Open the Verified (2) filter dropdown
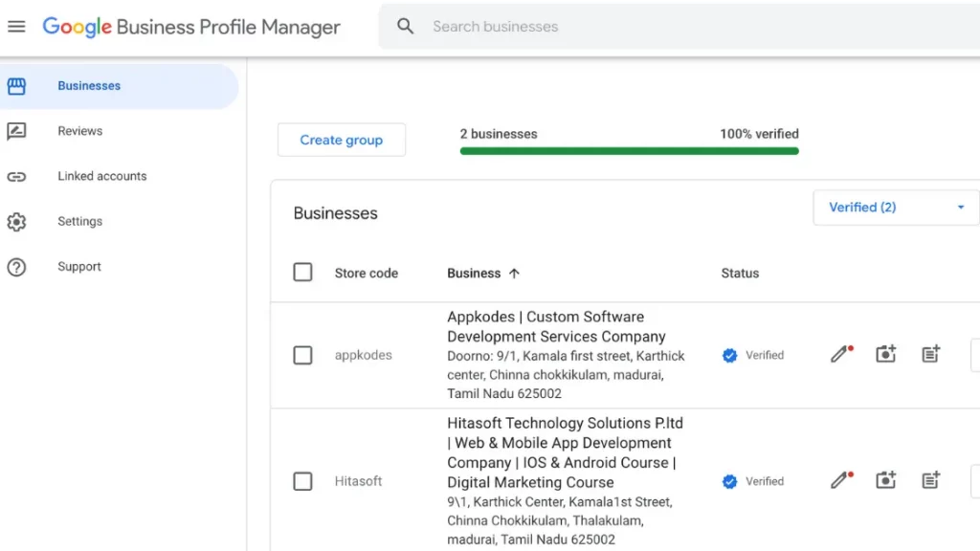 (x=896, y=208)
